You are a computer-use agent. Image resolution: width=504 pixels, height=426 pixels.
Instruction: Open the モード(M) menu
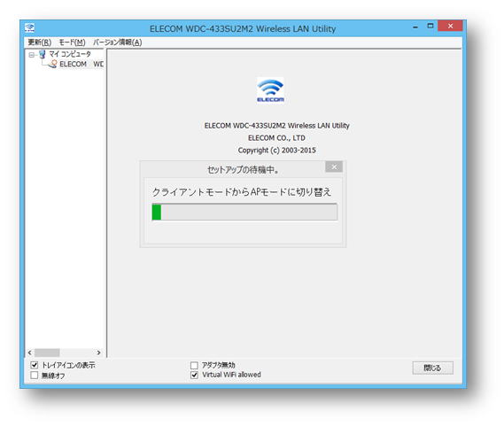click(x=73, y=43)
